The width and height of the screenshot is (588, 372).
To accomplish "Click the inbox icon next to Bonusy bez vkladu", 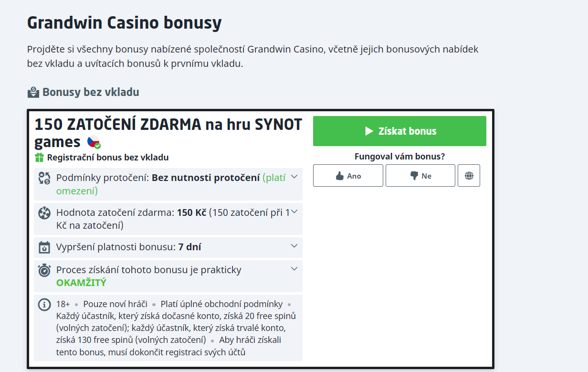I will tap(33, 92).
